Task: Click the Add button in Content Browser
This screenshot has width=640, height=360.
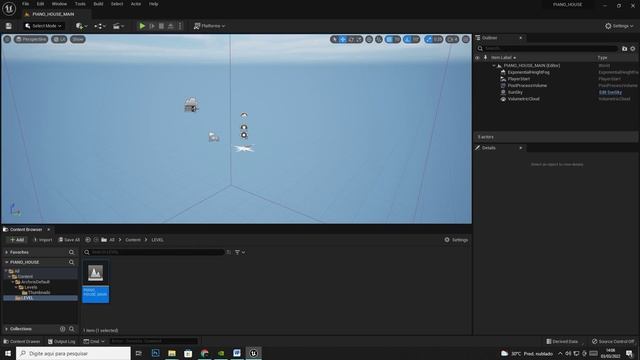Action: click(x=17, y=240)
